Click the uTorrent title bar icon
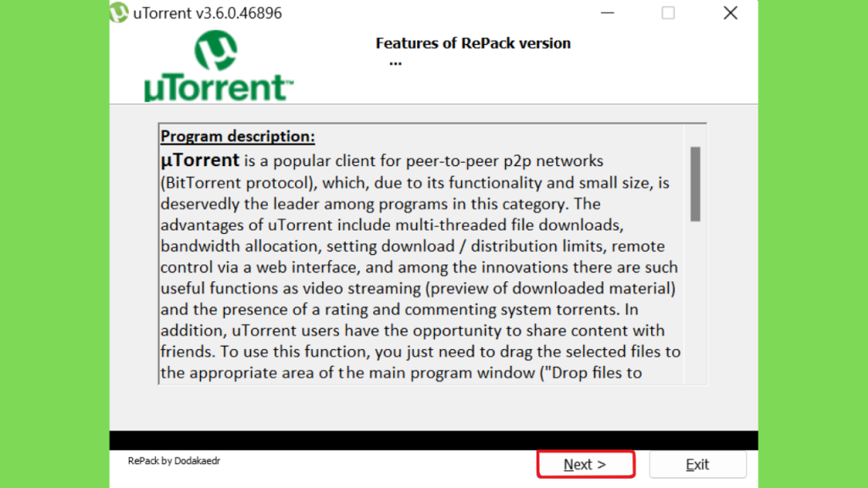The width and height of the screenshot is (868, 488). point(119,13)
